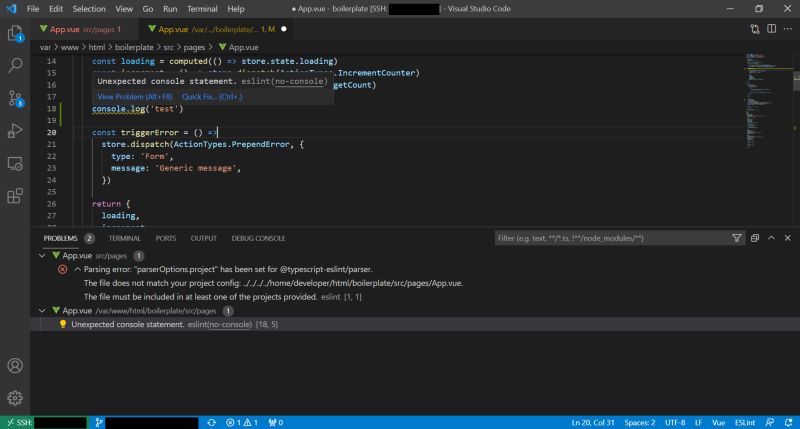Open notifications bell in status bar

[788, 422]
